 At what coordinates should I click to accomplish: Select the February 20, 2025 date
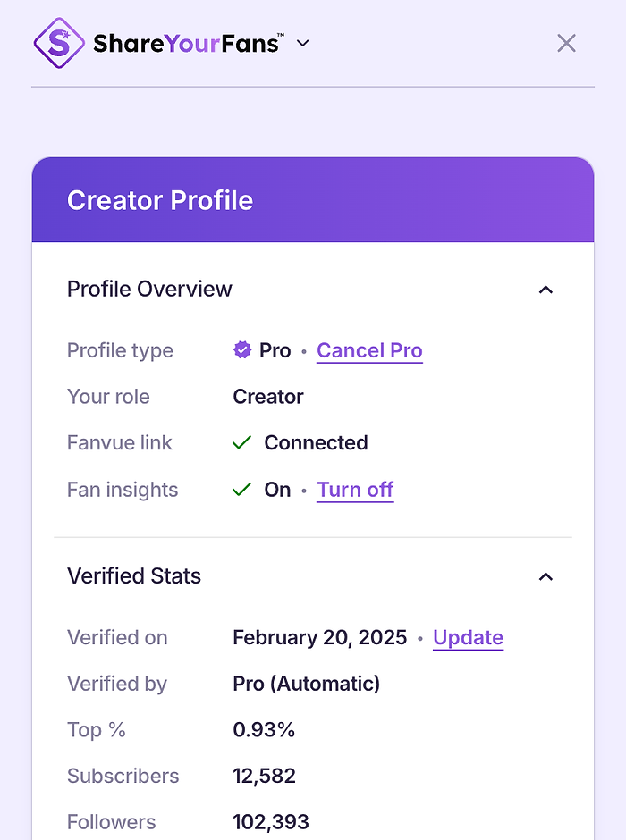point(319,637)
